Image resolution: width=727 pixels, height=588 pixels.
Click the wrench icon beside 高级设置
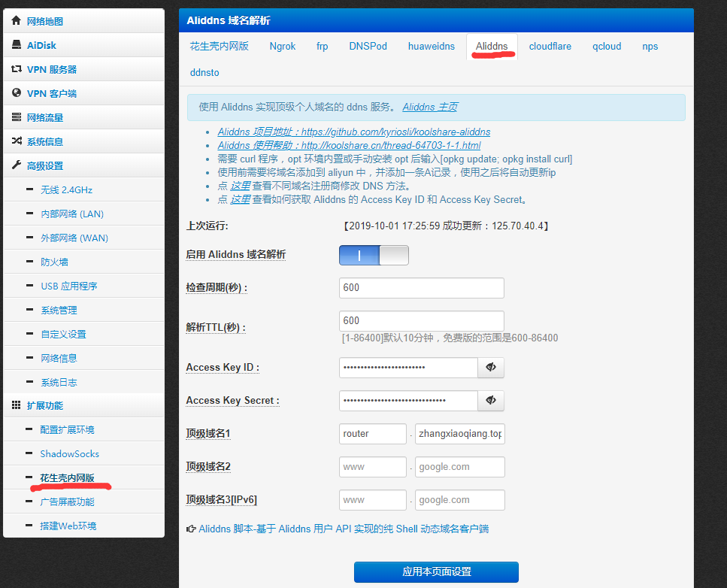pos(17,165)
